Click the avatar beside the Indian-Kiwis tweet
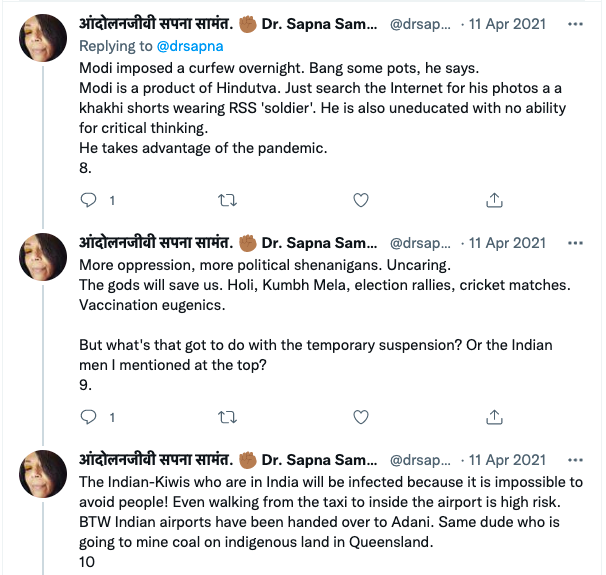Screen dimensions: 606x575 44,476
